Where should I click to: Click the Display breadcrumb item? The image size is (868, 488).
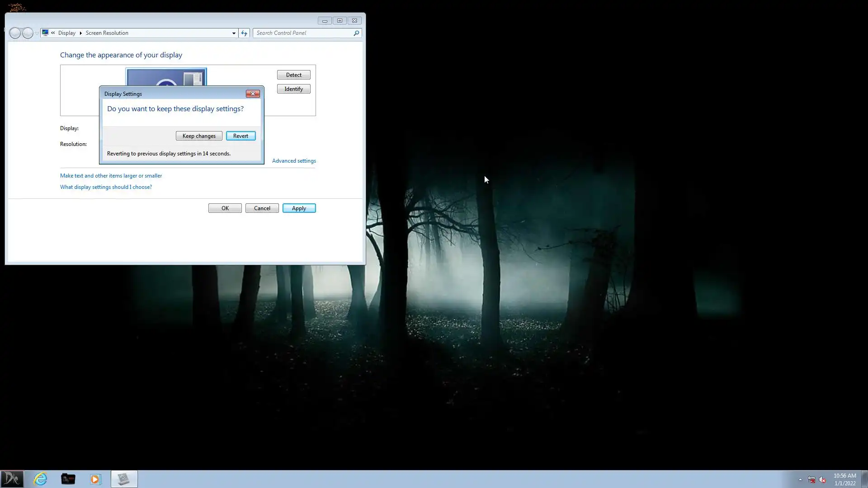point(67,33)
